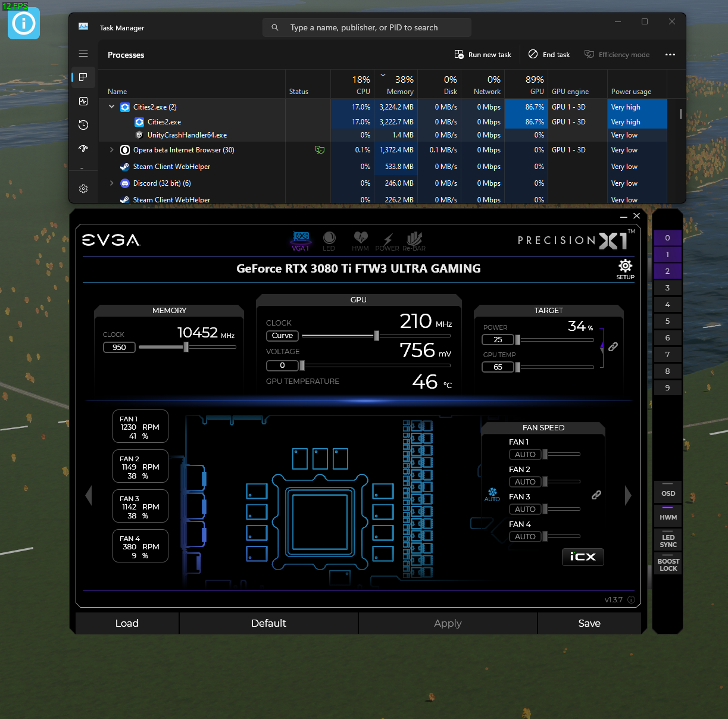Open the Curve dropdown for GPU clock

(282, 336)
